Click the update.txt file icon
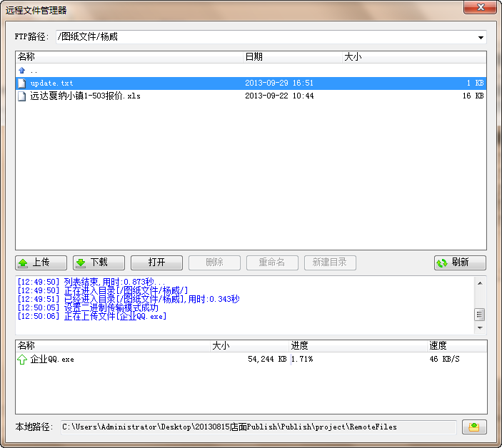Image resolution: width=502 pixels, height=448 pixels. click(21, 83)
